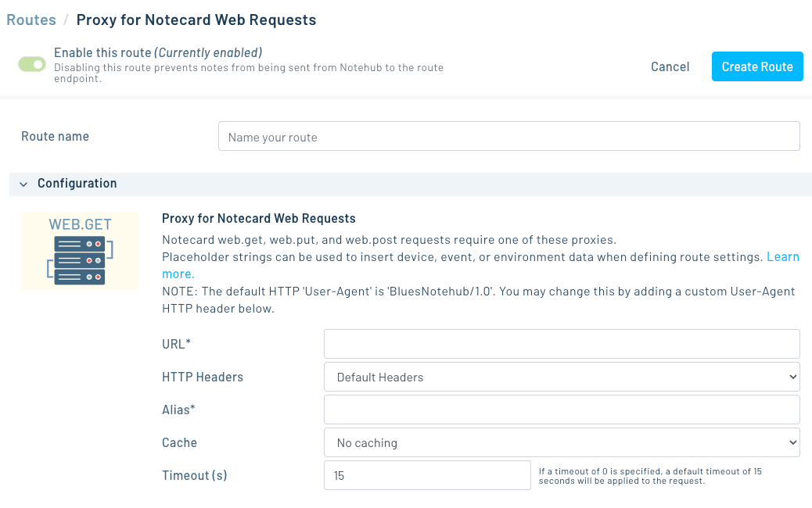Viewport: 812px width, 508px height.
Task: Open the Cache dropdown showing No caching
Action: tap(561, 442)
